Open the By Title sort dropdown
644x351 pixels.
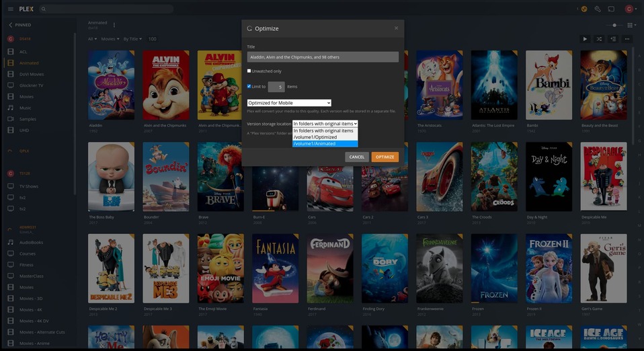coord(132,39)
